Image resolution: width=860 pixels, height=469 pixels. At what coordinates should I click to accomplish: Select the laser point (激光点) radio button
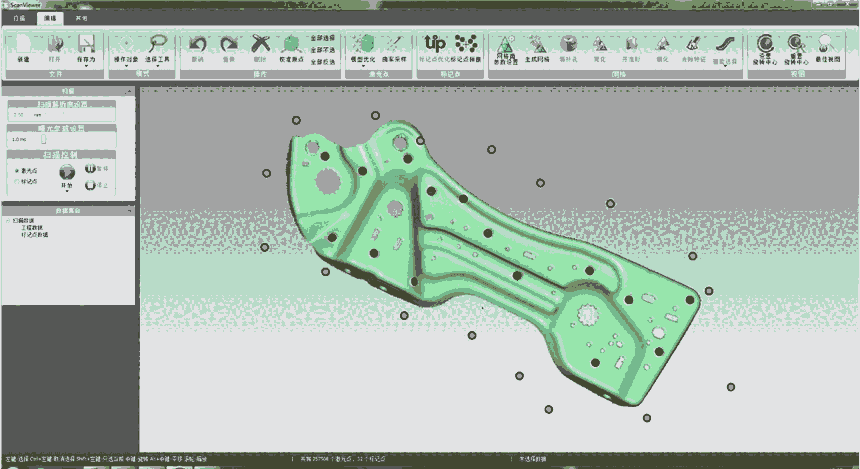coord(18,171)
